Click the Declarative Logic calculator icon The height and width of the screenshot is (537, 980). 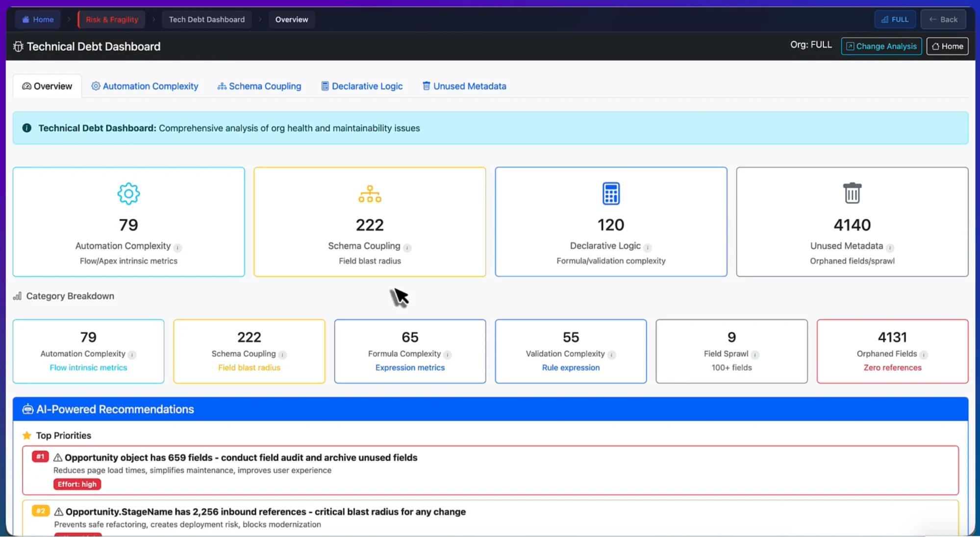(611, 194)
